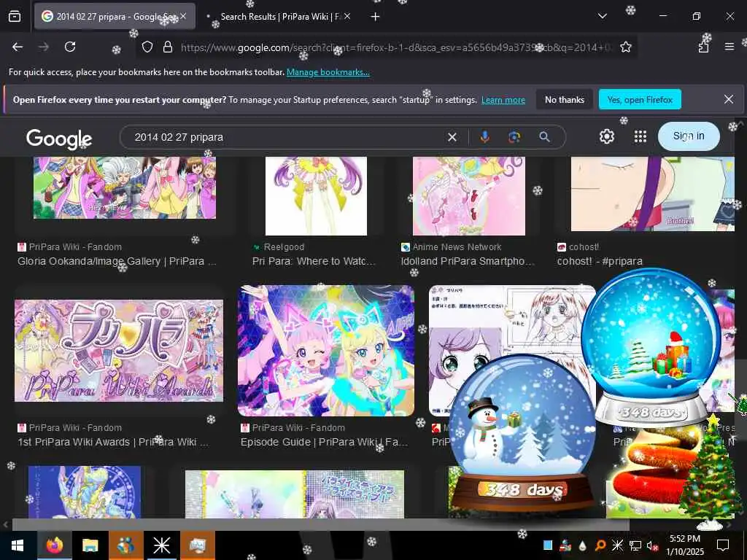View site security via padlock icon

pos(167,47)
